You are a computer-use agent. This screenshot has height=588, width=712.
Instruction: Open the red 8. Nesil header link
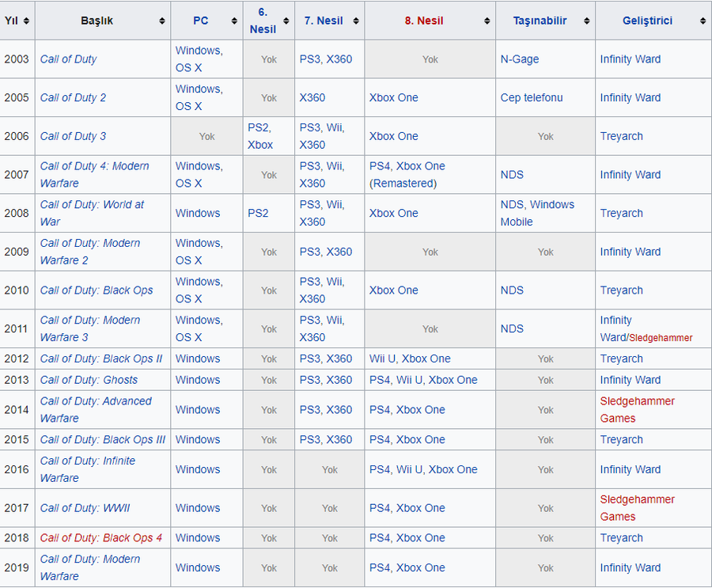tap(424, 21)
